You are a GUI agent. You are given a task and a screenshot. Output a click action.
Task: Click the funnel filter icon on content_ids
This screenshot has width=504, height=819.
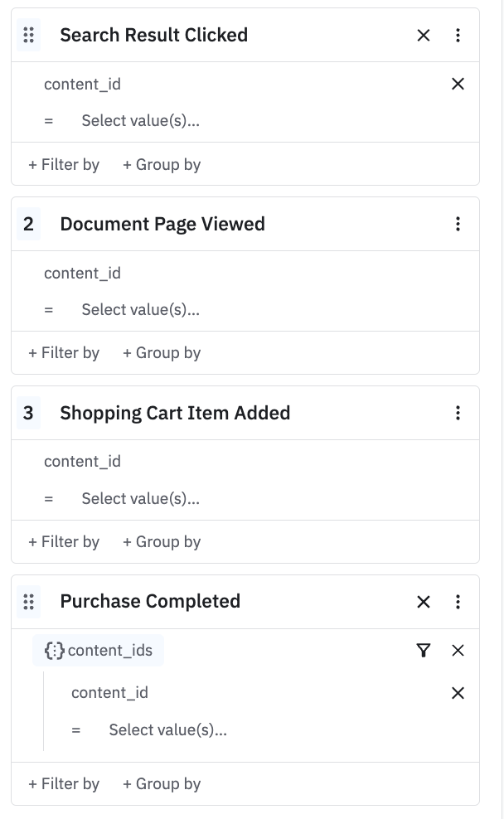(x=424, y=651)
